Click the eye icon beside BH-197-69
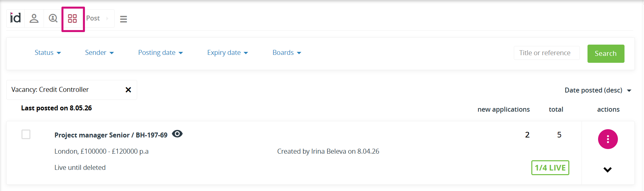The width and height of the screenshot is (644, 191). coord(177,134)
